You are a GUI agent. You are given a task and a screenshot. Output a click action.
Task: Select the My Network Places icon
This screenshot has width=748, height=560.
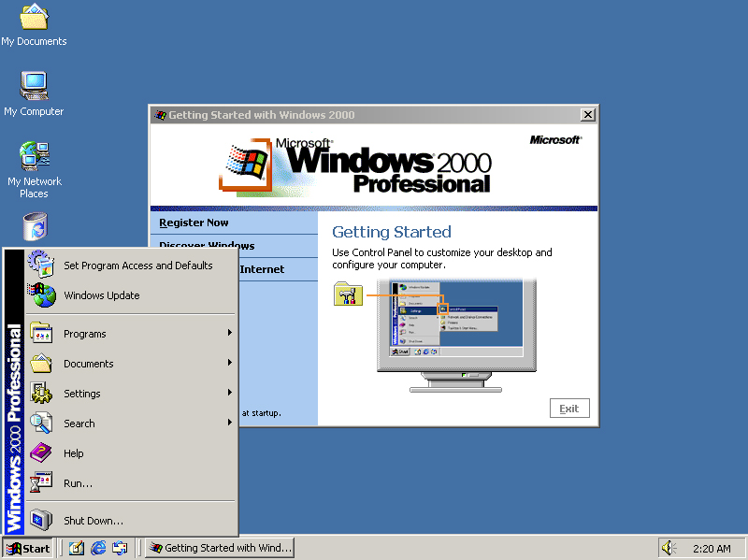click(x=34, y=170)
